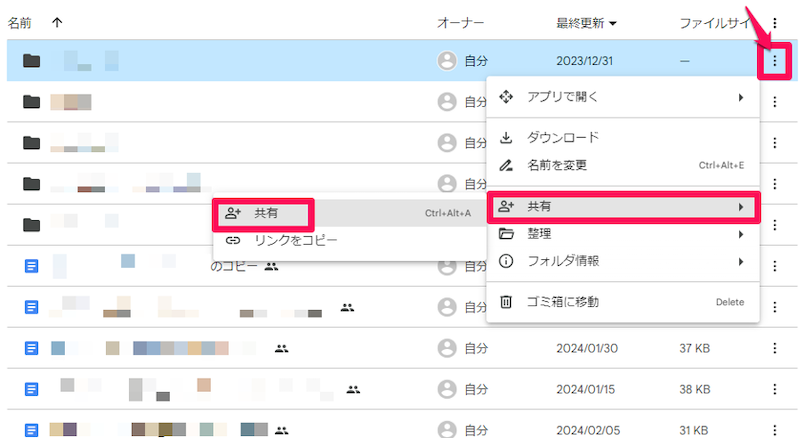Click the 名前 column header

click(x=20, y=21)
